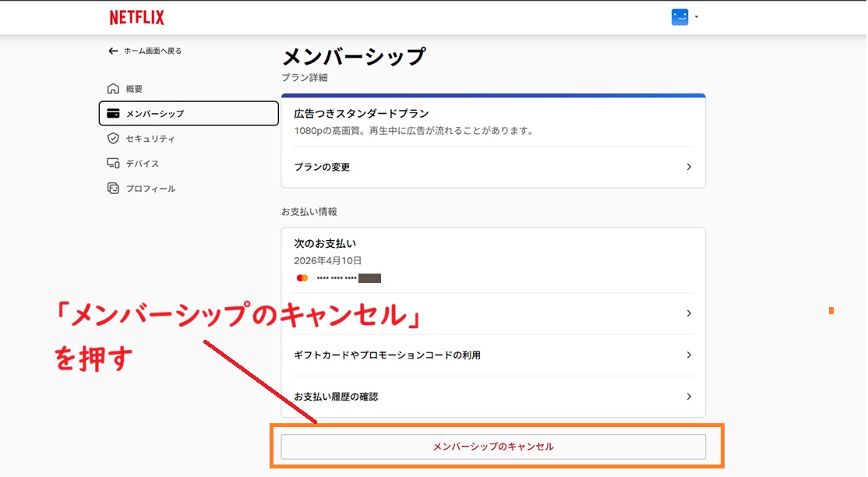
Task: Click the house icon next to 概要
Action: pyautogui.click(x=113, y=89)
